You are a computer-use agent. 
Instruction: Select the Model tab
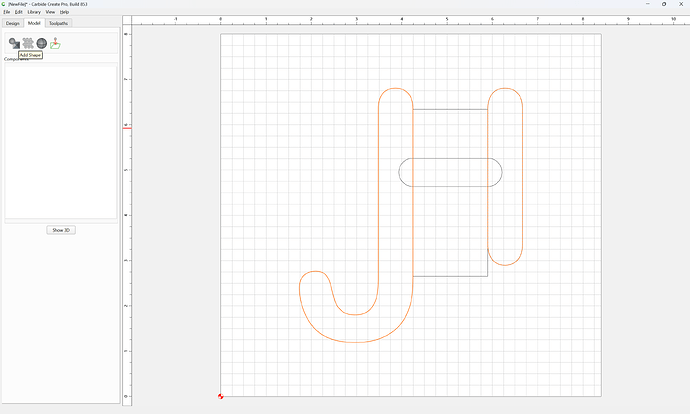34,23
